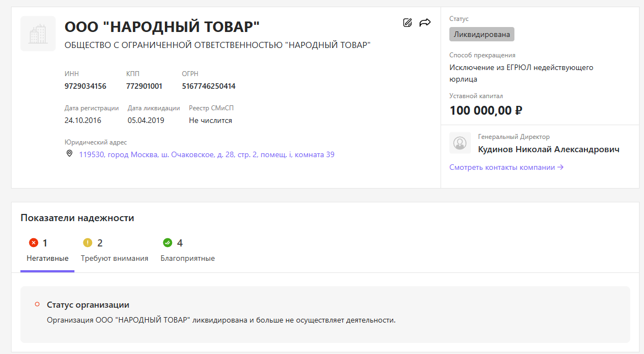Click the ООО "НАРОДНЫЙ ТОВАР" heading
This screenshot has width=644, height=354.
pyautogui.click(x=162, y=26)
